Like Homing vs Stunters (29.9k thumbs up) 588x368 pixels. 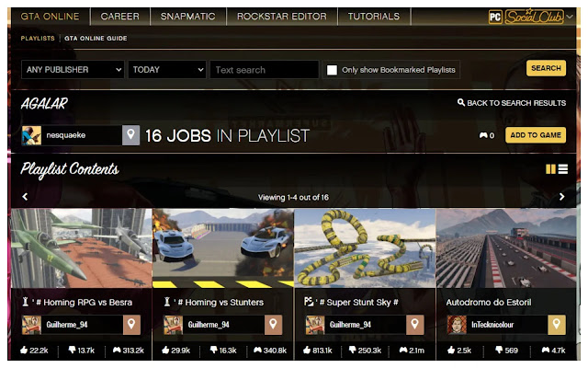[165, 351]
